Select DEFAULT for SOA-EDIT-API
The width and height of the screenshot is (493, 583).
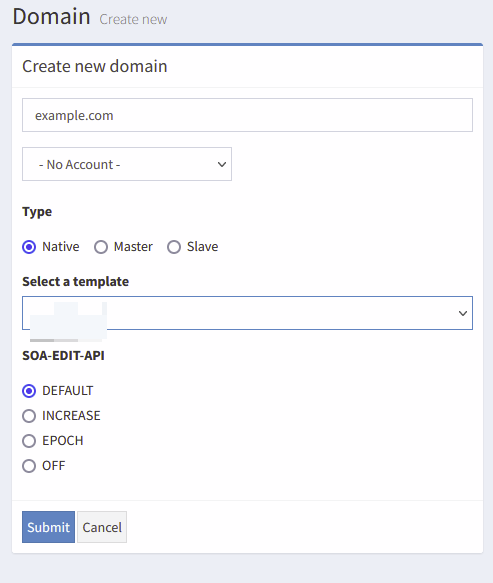pos(29,391)
